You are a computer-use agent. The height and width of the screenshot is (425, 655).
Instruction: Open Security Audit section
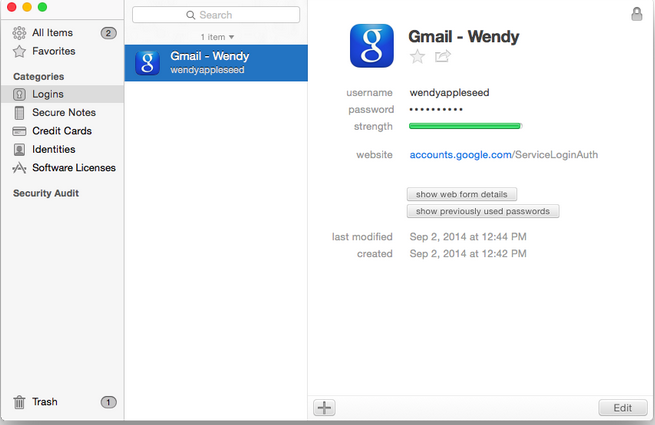46,193
